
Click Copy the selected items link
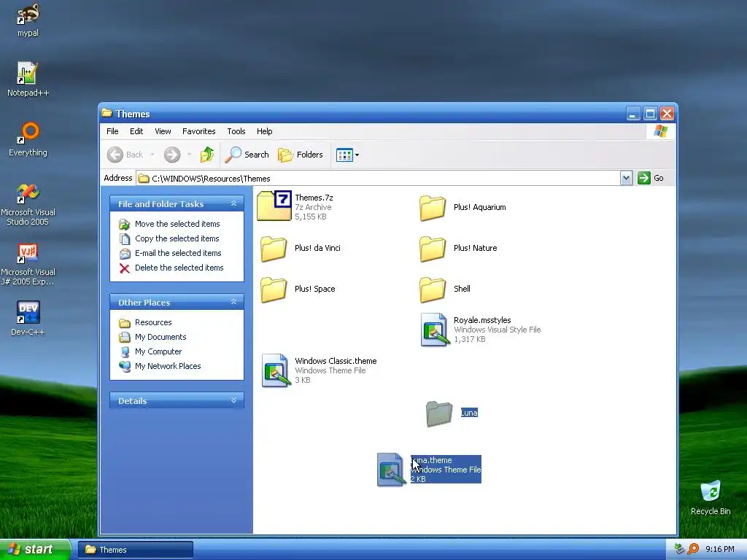pyautogui.click(x=177, y=238)
